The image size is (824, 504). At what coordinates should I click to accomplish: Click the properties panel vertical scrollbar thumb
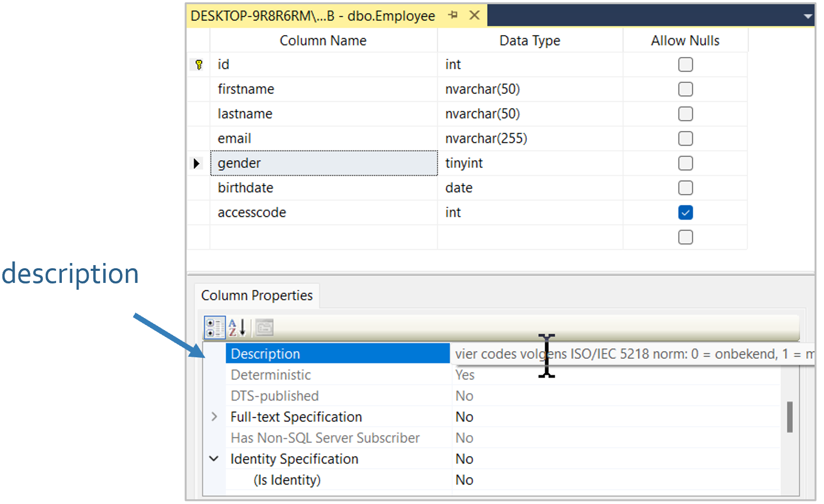[x=789, y=417]
